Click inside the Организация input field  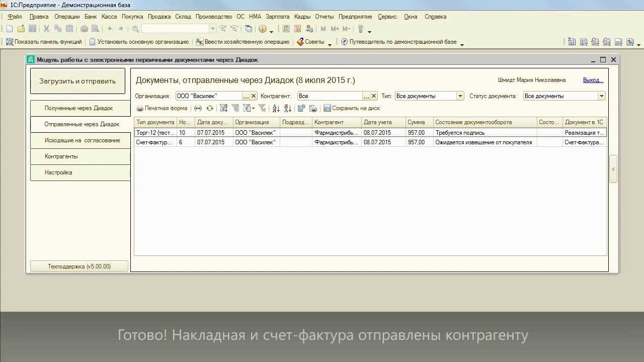[x=208, y=96]
